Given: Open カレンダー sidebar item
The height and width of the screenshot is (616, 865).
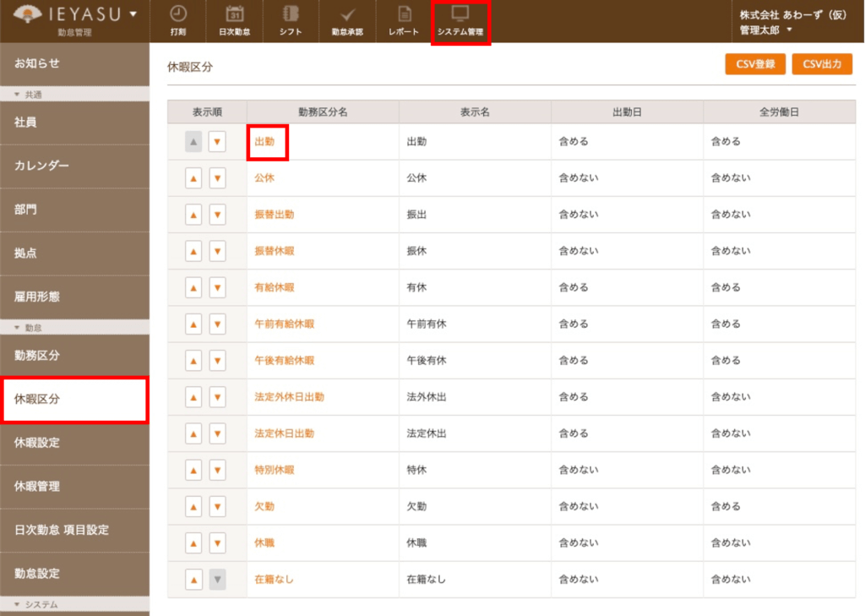Looking at the screenshot, I should coord(74,166).
